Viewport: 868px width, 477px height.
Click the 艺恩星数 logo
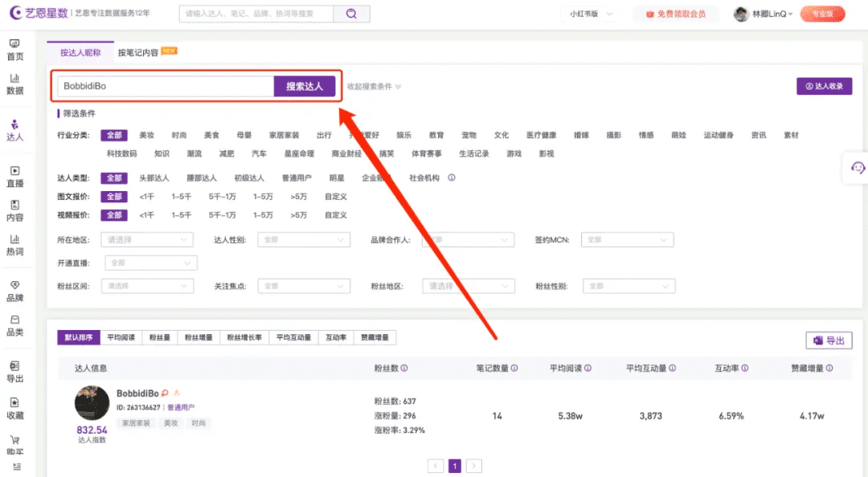(39, 13)
